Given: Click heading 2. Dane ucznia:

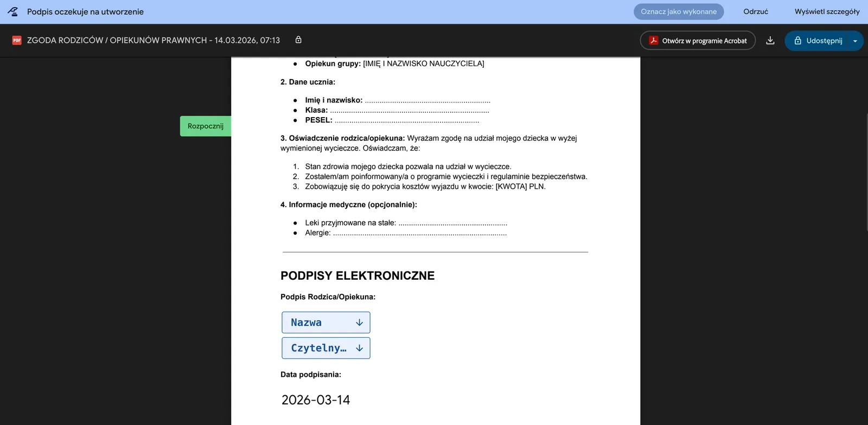Looking at the screenshot, I should click(308, 82).
